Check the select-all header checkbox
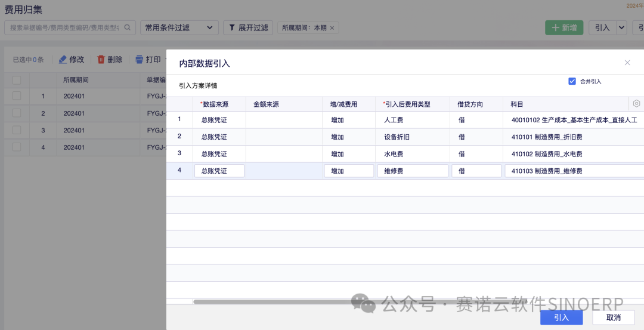The height and width of the screenshot is (330, 644). (17, 80)
